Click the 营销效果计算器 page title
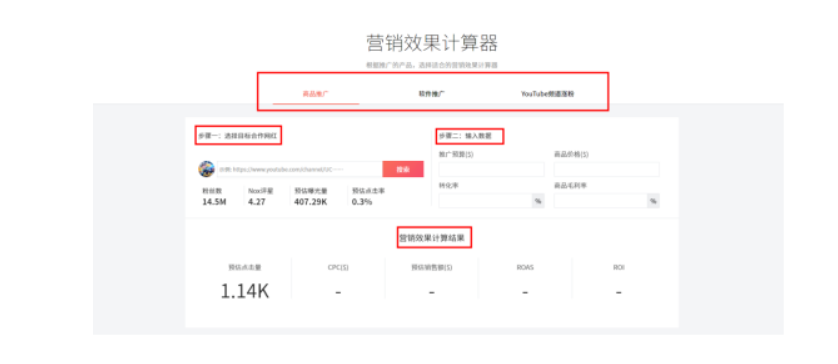Image resolution: width=838 pixels, height=364 pixels. click(432, 43)
